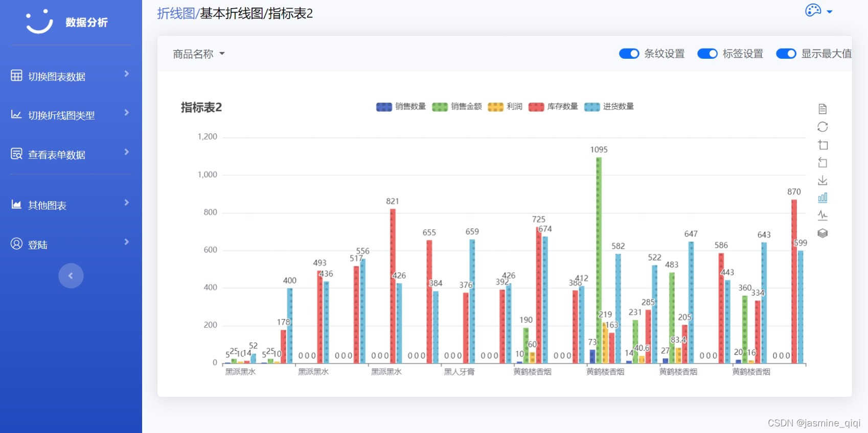This screenshot has width=868, height=433.
Task: Click the table icon beside 切换图表数据
Action: [16, 76]
